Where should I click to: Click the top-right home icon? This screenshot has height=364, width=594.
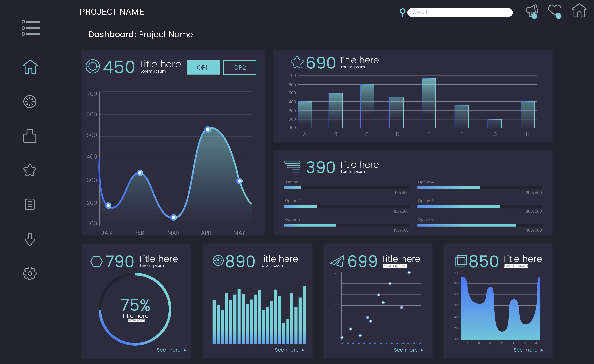579,11
